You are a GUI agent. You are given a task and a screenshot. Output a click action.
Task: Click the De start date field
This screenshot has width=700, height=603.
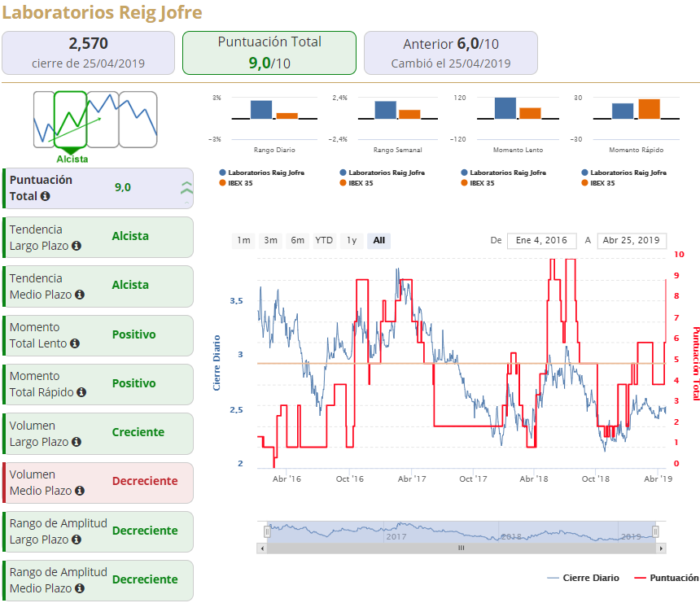coord(541,241)
